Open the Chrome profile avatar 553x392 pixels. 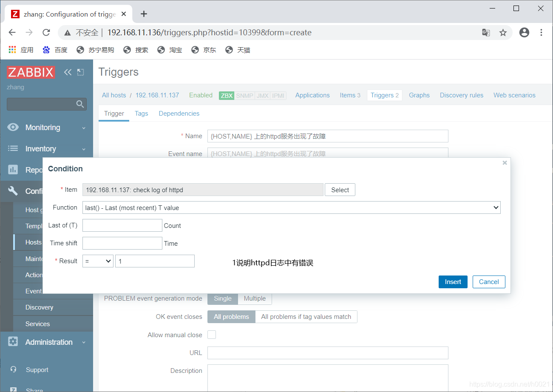[x=524, y=32]
